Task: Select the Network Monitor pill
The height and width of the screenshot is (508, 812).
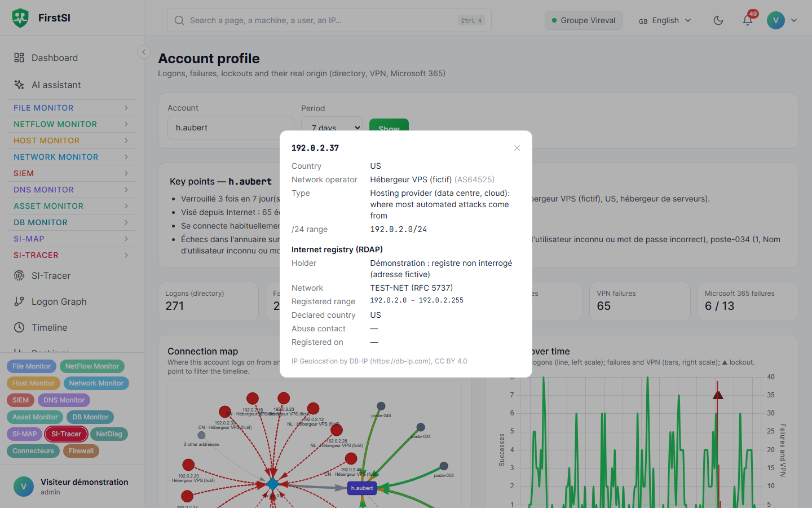Action: 96,383
